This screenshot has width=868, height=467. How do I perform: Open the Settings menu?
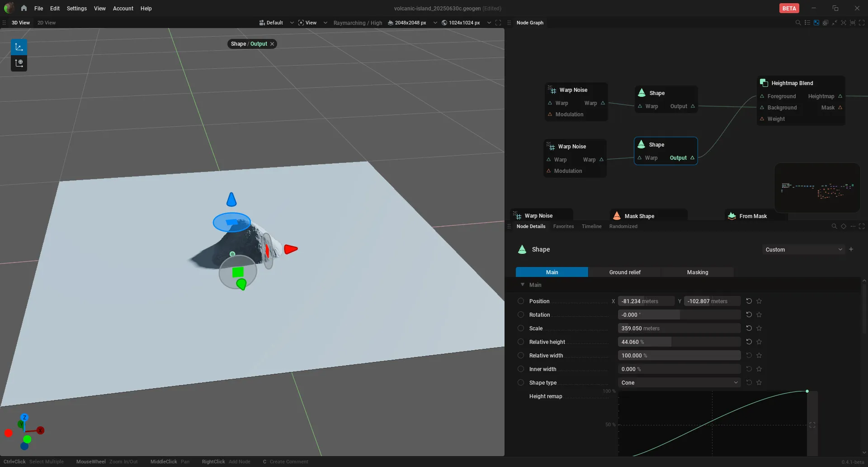pos(76,8)
